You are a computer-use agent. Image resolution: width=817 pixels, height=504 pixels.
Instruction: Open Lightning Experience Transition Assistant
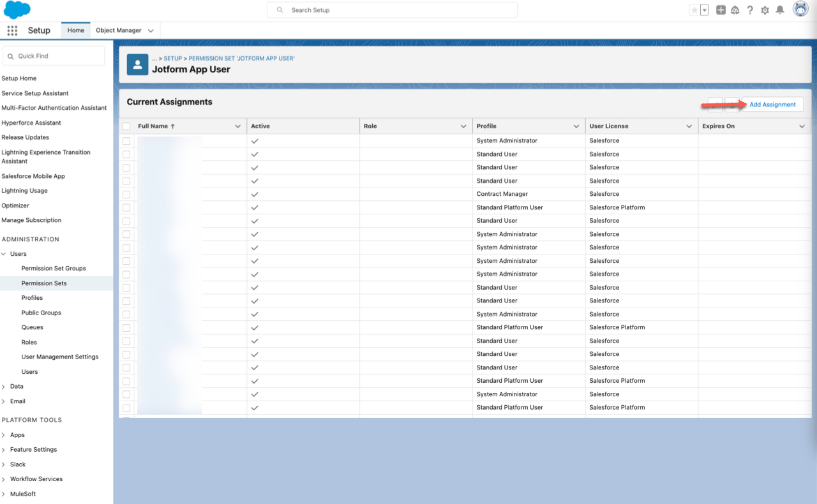pos(46,157)
